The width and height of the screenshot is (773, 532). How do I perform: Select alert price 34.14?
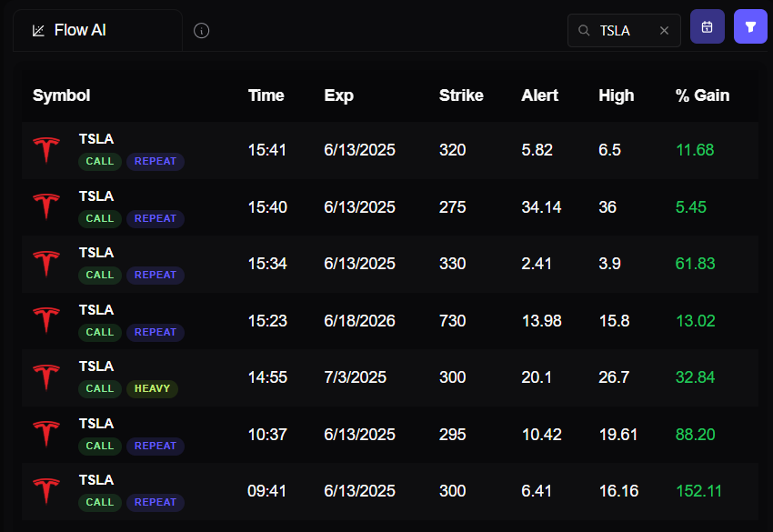click(541, 207)
